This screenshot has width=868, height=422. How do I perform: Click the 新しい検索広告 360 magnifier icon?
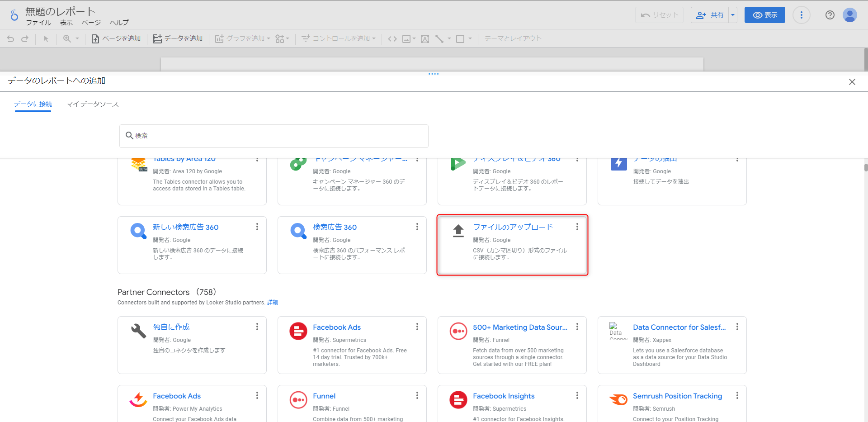click(138, 231)
